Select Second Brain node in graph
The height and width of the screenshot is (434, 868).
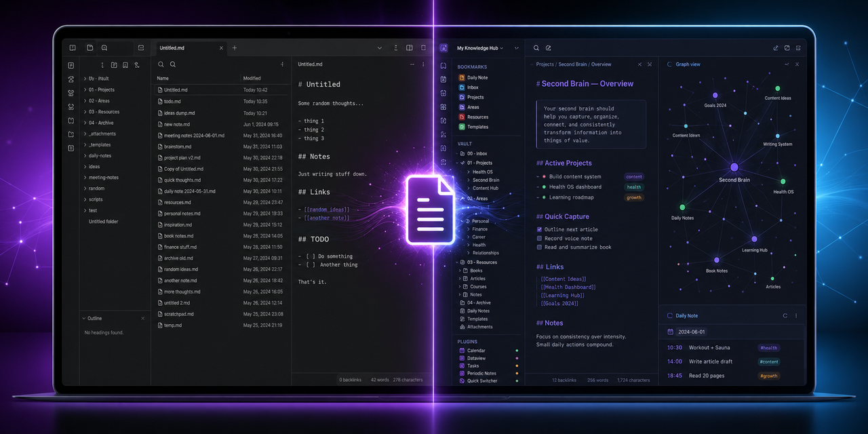(734, 167)
